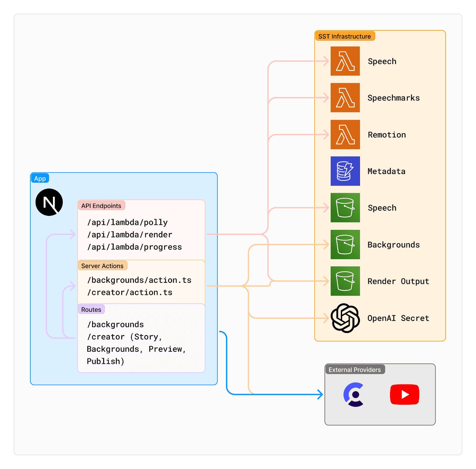Collapse the Routes section
The height and width of the screenshot is (469, 476).
coord(91,309)
